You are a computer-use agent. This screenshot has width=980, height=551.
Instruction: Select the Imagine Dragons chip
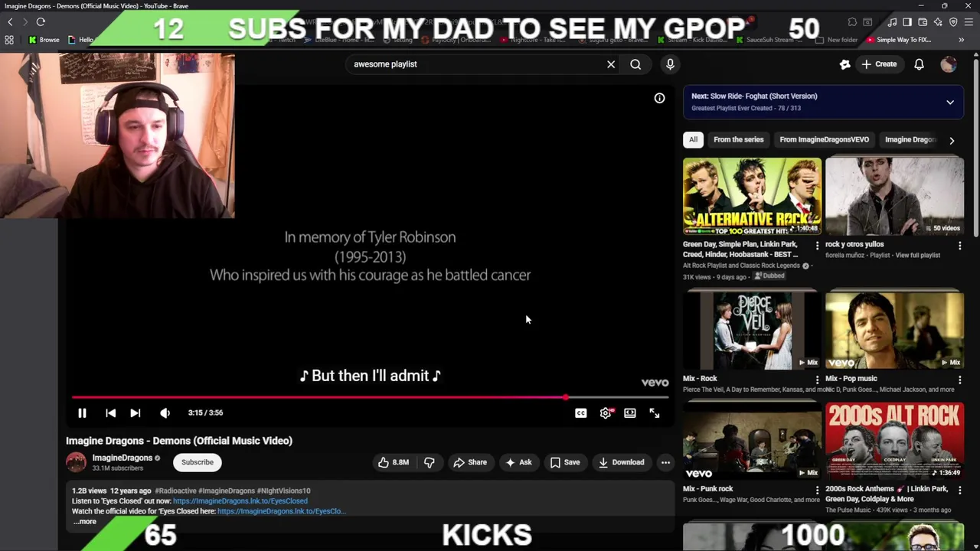pos(910,139)
